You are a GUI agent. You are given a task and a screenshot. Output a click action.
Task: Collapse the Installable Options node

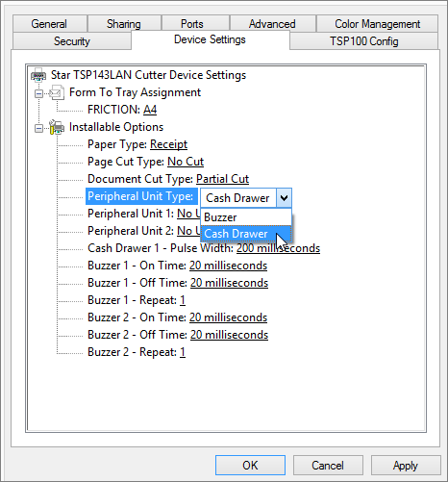tap(38, 128)
